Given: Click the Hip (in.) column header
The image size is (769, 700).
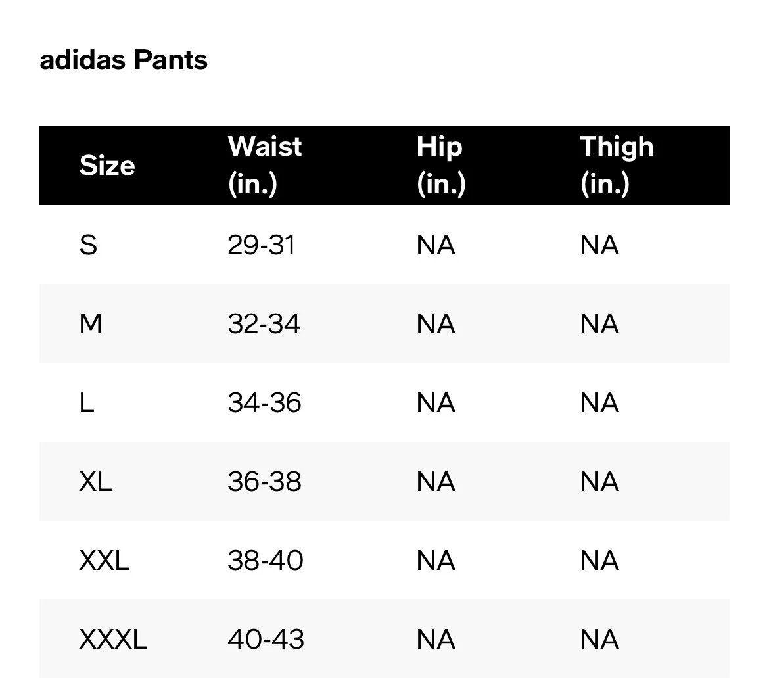Looking at the screenshot, I should (440, 166).
